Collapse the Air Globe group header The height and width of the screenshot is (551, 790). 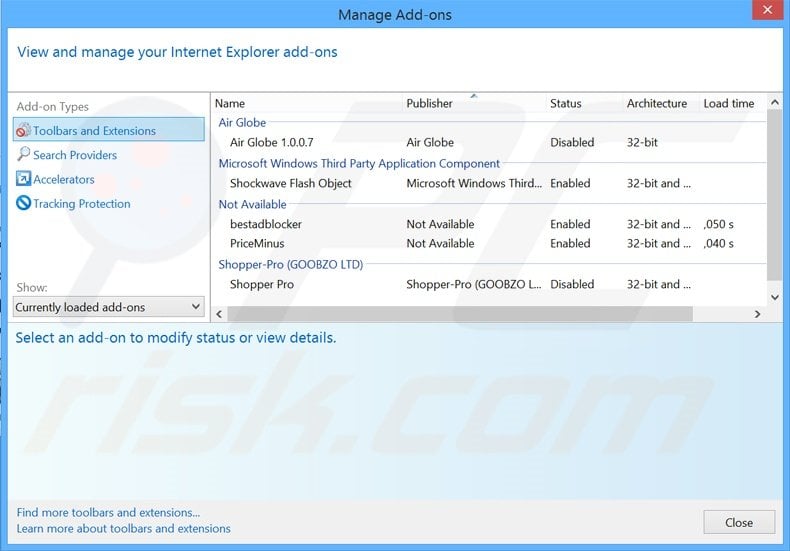[x=242, y=122]
